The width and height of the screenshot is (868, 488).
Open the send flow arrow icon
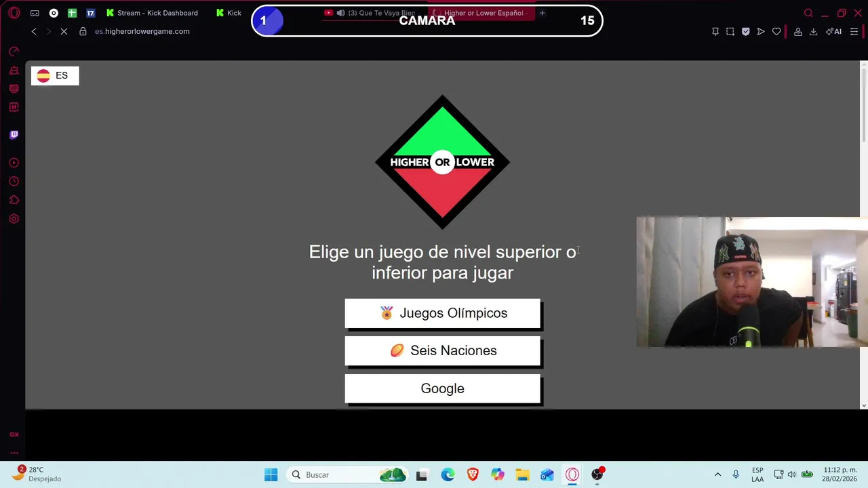click(x=761, y=31)
